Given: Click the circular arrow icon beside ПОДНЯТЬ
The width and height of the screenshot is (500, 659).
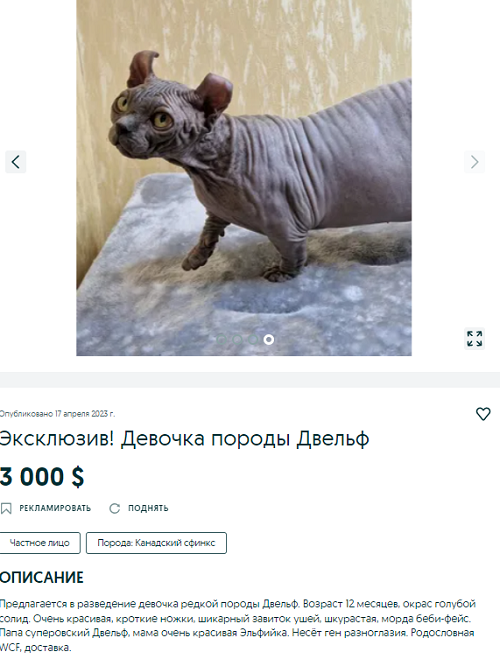Looking at the screenshot, I should coord(115,509).
